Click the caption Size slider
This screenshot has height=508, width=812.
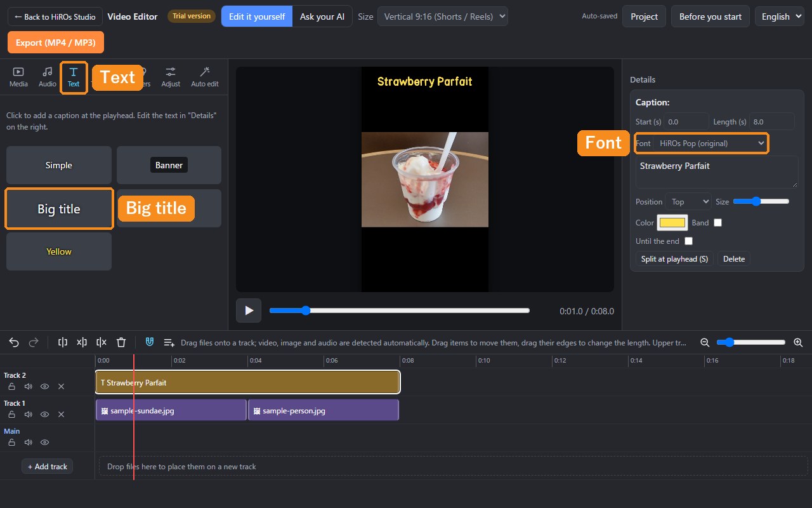(761, 201)
